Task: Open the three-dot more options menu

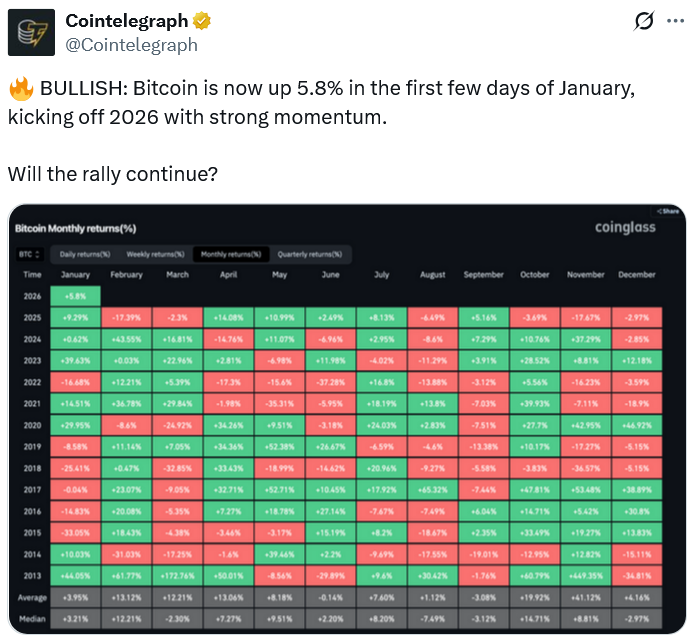Action: (678, 22)
